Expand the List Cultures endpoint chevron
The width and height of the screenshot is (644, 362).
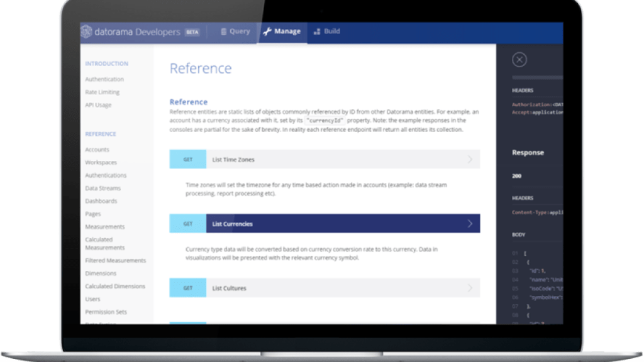470,288
